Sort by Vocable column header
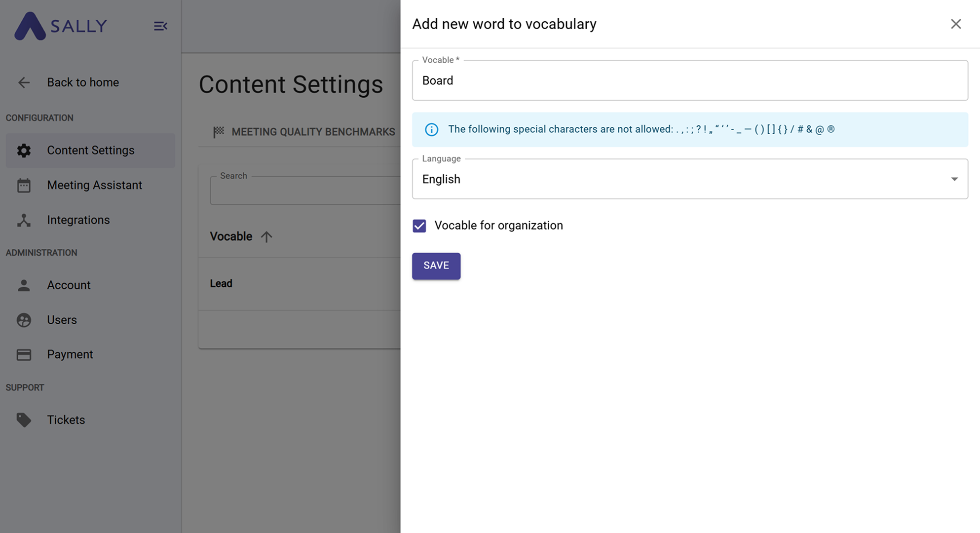The height and width of the screenshot is (533, 980). coord(231,236)
